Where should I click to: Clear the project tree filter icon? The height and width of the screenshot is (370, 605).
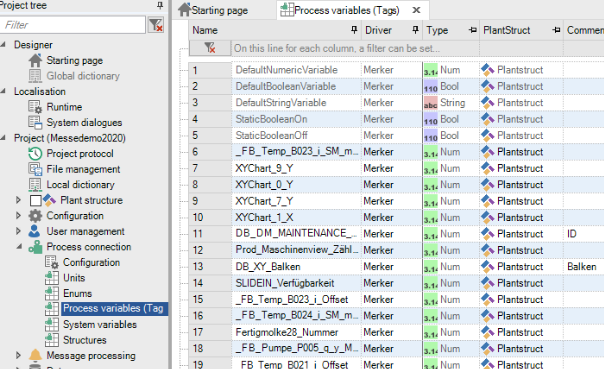(x=156, y=25)
